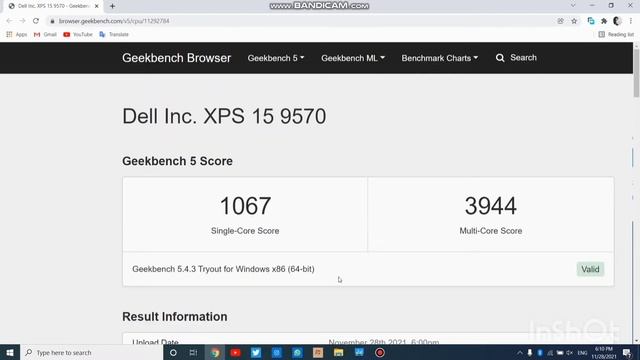Click the battery tray icon
Image resolution: width=640 pixels, height=360 pixels.
coord(560,353)
